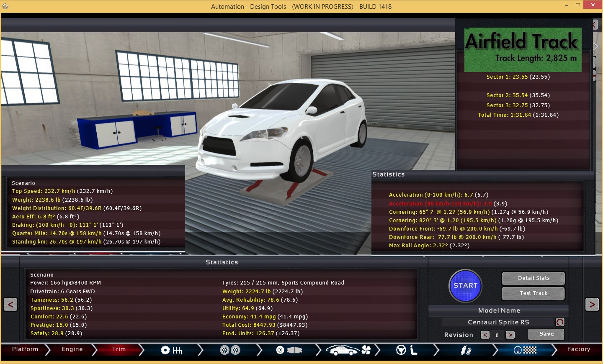Select the Sportiness 30.3 stat

point(62,308)
